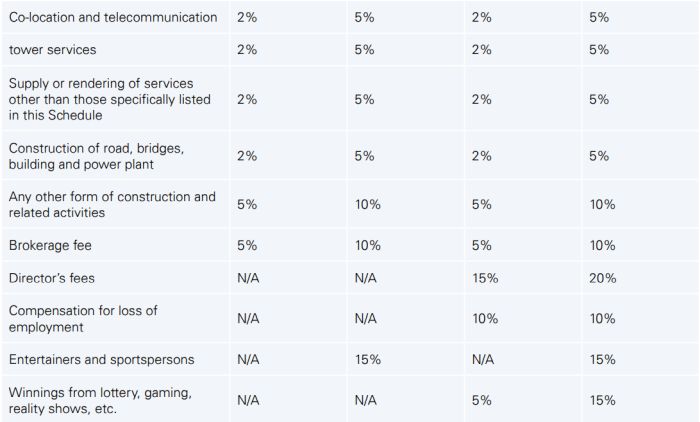Click last-column 10% in Brokerage fee row
Screen dimensions: 700x422
coord(602,244)
